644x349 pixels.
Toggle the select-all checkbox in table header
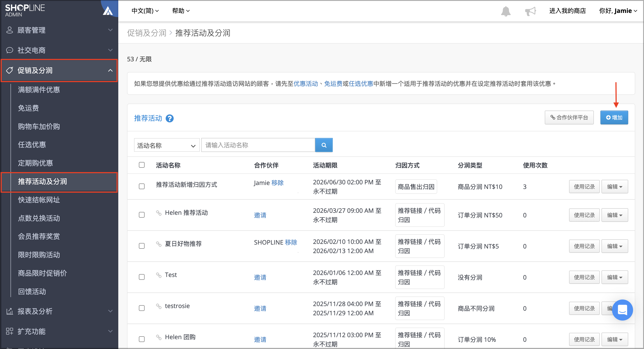click(x=142, y=165)
